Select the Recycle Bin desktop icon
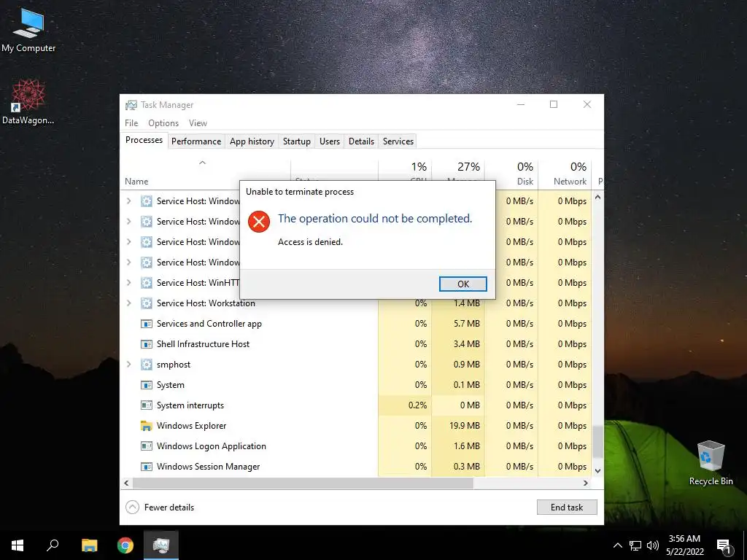Viewport: 747px width, 560px height. [711, 463]
